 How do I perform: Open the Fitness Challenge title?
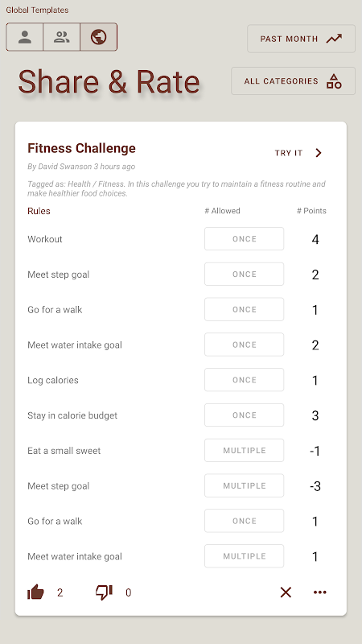[82, 148]
